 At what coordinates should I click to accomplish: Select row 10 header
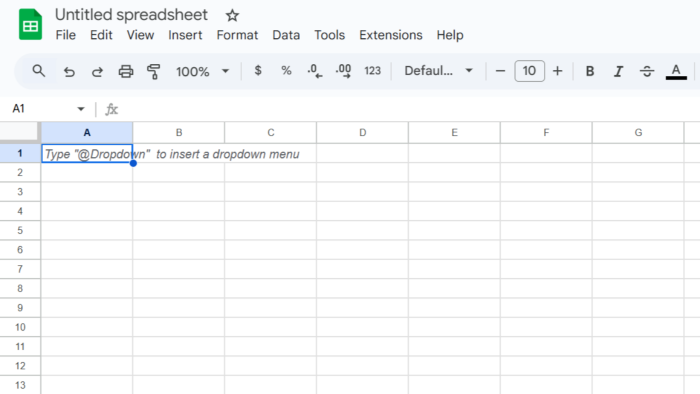click(x=20, y=327)
